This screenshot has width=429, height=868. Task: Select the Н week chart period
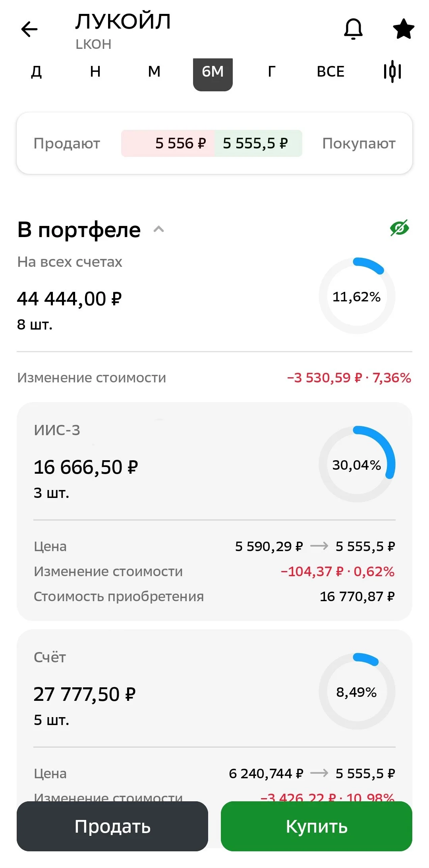95,72
